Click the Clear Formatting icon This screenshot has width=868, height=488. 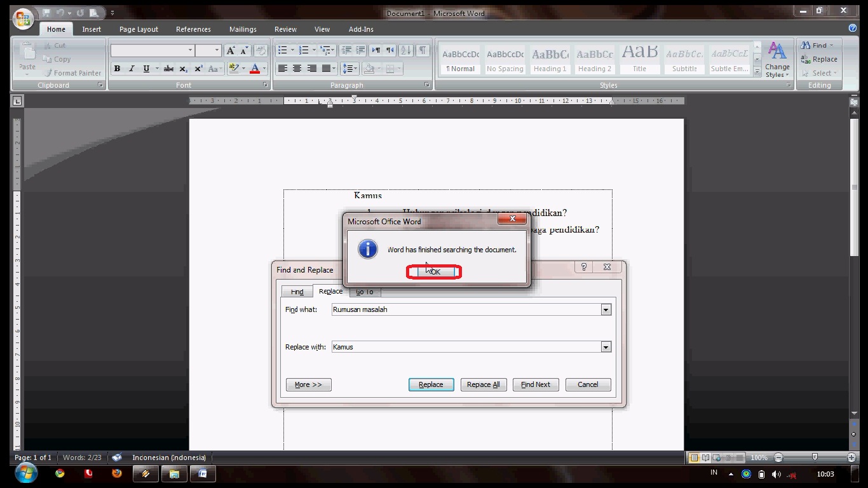click(x=260, y=50)
